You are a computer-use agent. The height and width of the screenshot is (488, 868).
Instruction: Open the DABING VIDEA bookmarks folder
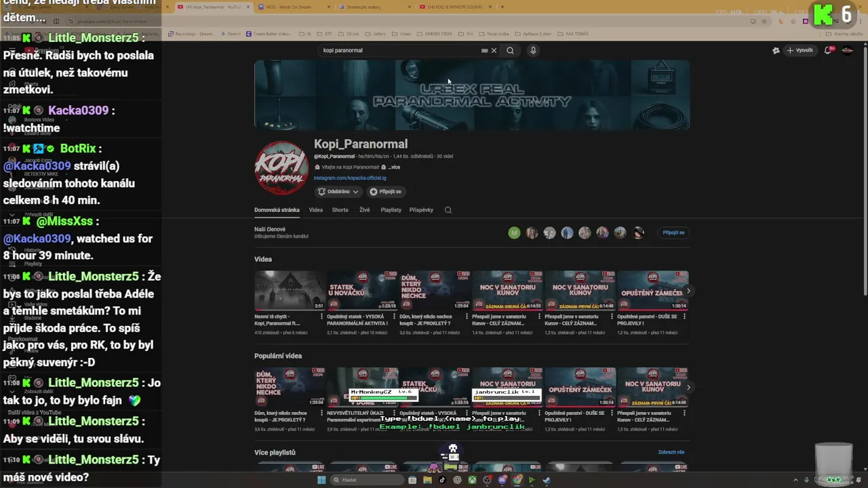point(435,33)
